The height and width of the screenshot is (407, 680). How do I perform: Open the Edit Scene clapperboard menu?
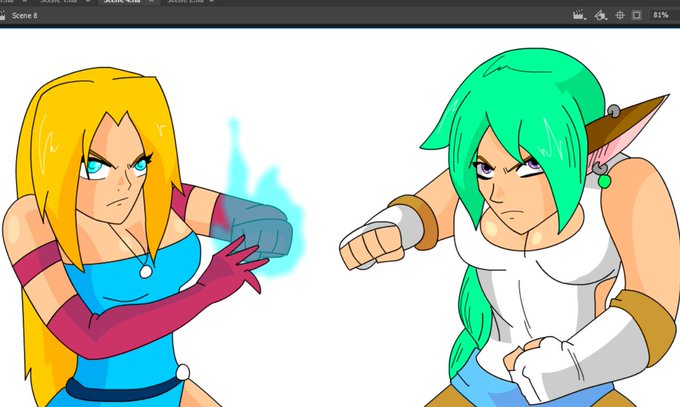coord(579,15)
